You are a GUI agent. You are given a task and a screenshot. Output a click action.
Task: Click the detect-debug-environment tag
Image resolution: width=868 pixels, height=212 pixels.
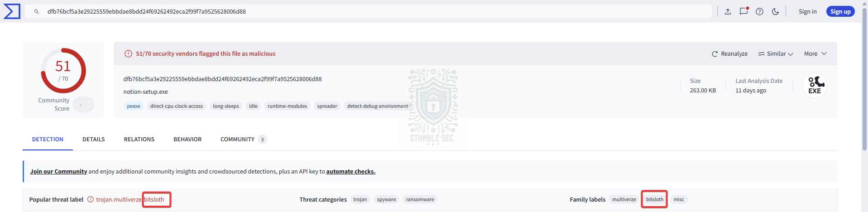(x=378, y=106)
